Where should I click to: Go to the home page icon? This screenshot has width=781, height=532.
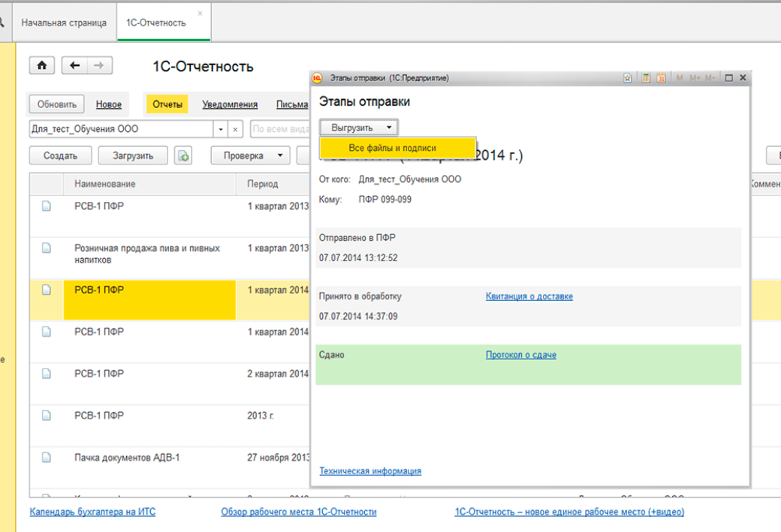click(42, 65)
